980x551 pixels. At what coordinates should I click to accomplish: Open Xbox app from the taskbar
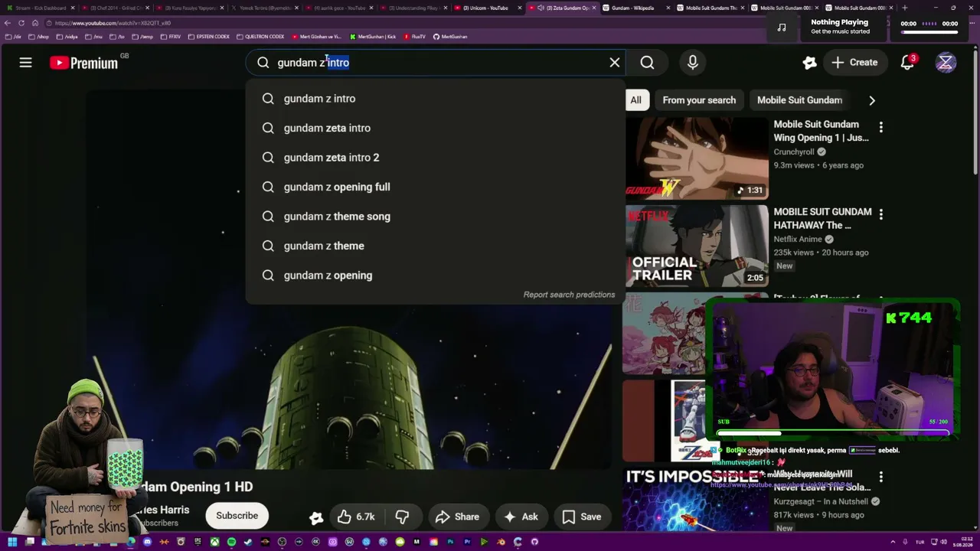click(214, 542)
